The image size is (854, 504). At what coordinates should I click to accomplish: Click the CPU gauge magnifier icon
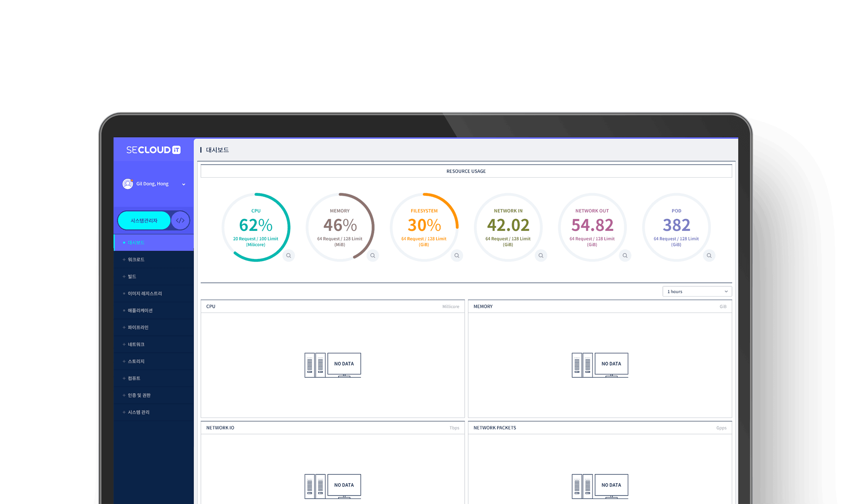pos(289,255)
